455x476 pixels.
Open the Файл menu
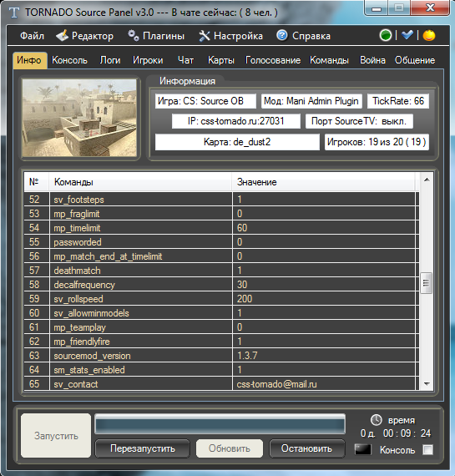[x=32, y=36]
